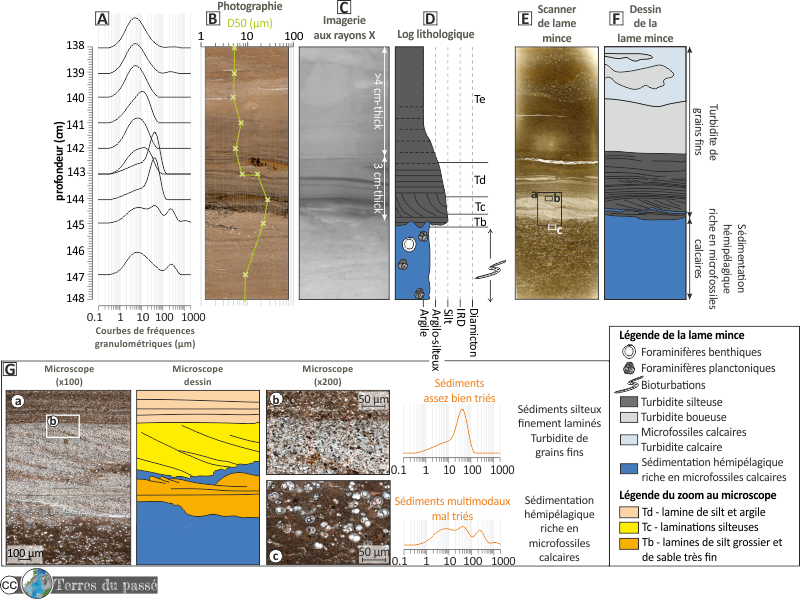This screenshot has height=600, width=800.
Task: Click the panel B letter label
Action: pos(212,19)
